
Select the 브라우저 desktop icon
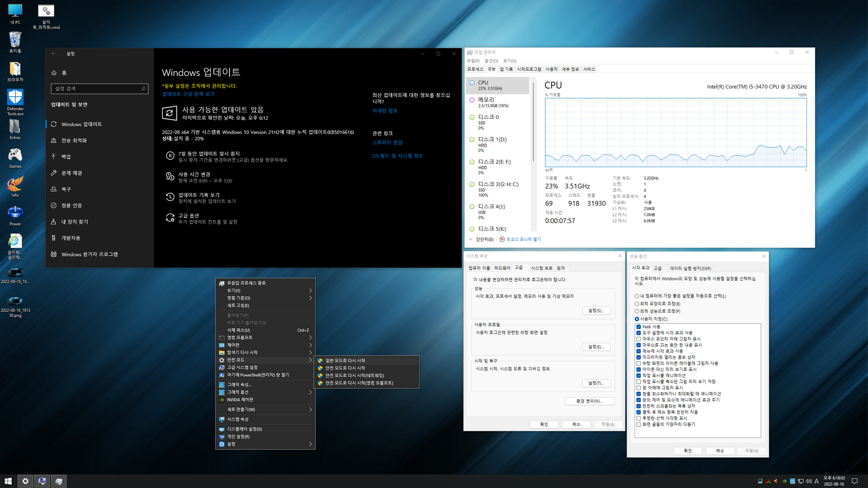(x=15, y=72)
